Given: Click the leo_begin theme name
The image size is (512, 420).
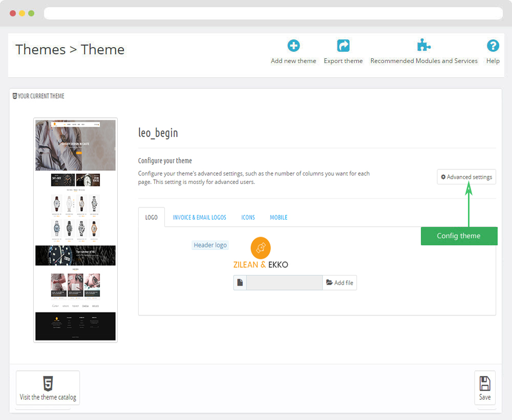Looking at the screenshot, I should (x=158, y=133).
